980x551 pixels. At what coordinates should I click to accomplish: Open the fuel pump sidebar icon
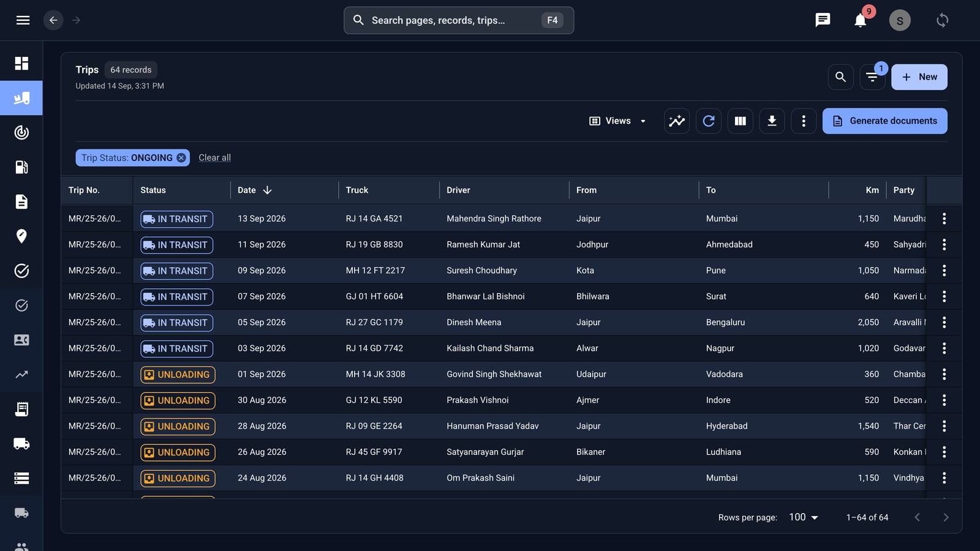tap(21, 167)
